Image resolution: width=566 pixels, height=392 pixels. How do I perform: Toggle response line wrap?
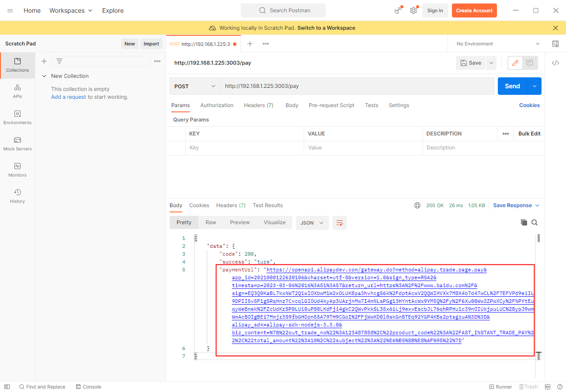(339, 223)
